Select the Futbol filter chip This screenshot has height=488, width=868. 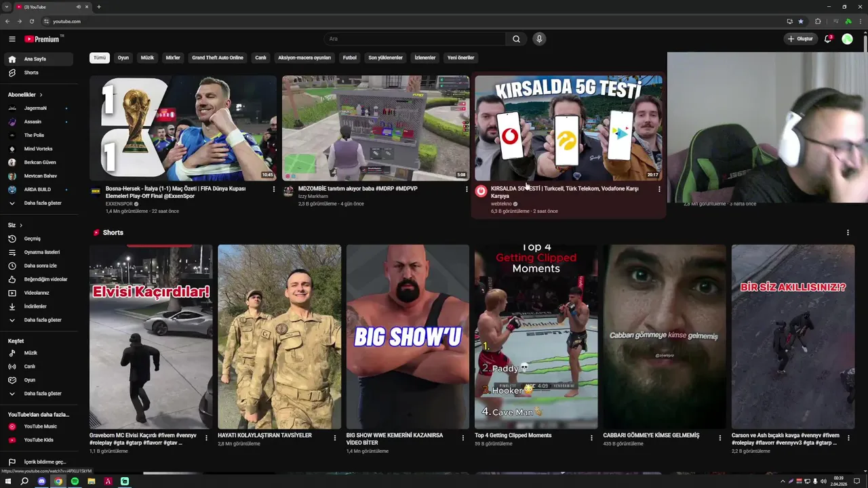pyautogui.click(x=349, y=58)
